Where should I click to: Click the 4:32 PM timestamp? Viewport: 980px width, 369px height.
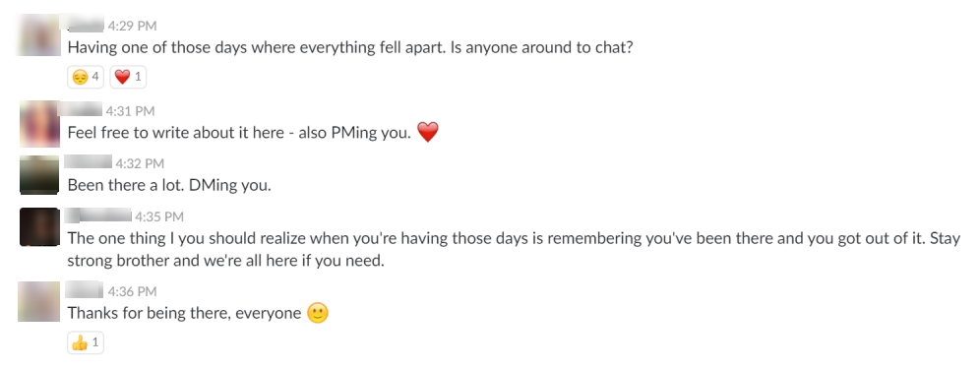(140, 164)
